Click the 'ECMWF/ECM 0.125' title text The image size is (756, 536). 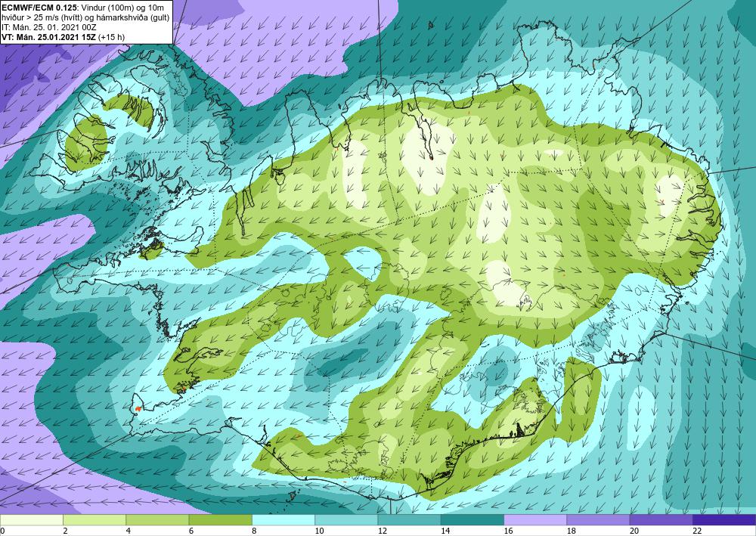point(39,9)
